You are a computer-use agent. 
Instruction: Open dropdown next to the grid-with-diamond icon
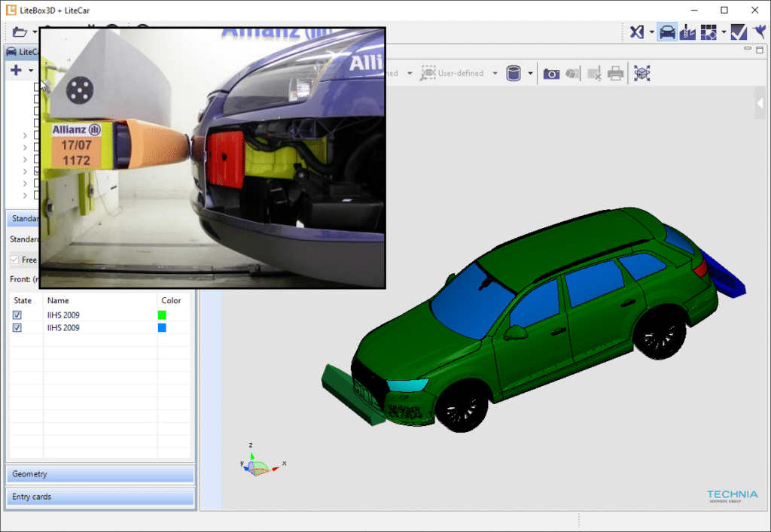[x=724, y=32]
